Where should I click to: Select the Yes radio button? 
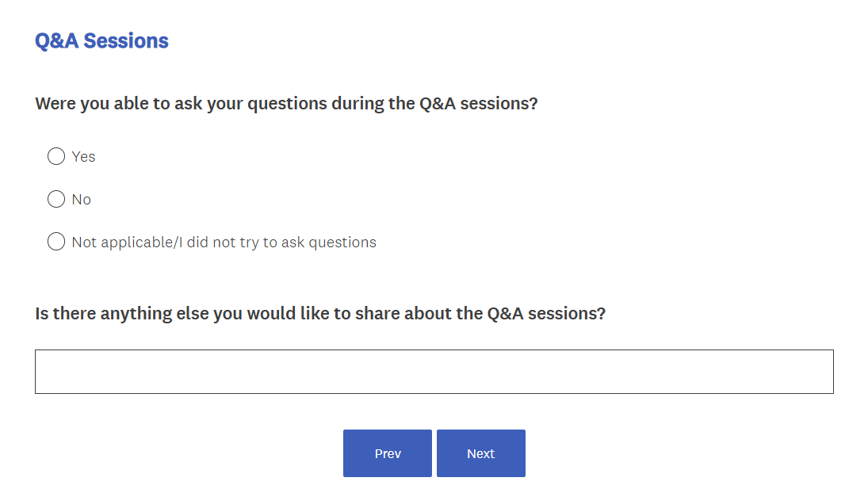click(x=56, y=156)
